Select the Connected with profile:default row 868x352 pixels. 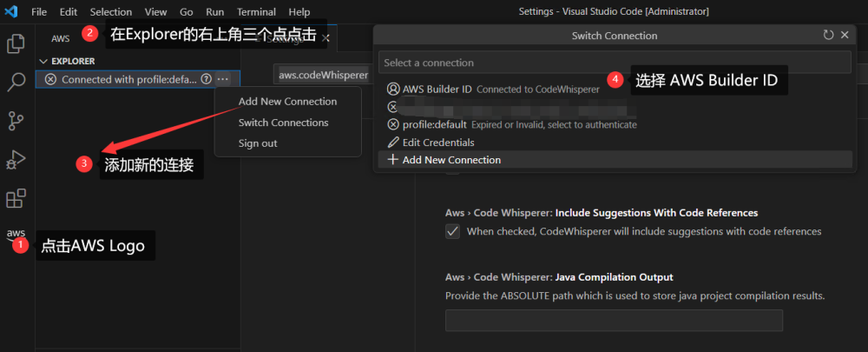137,79
